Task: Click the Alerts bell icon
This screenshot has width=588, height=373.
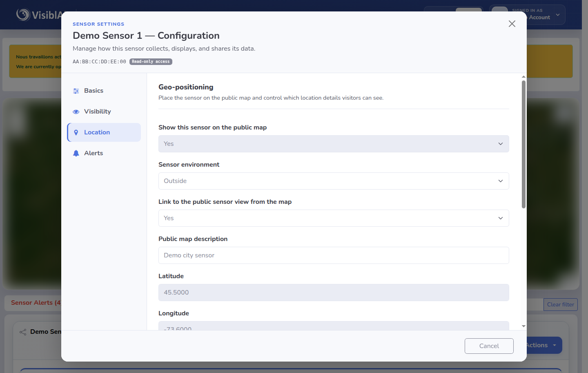Action: pos(76,153)
